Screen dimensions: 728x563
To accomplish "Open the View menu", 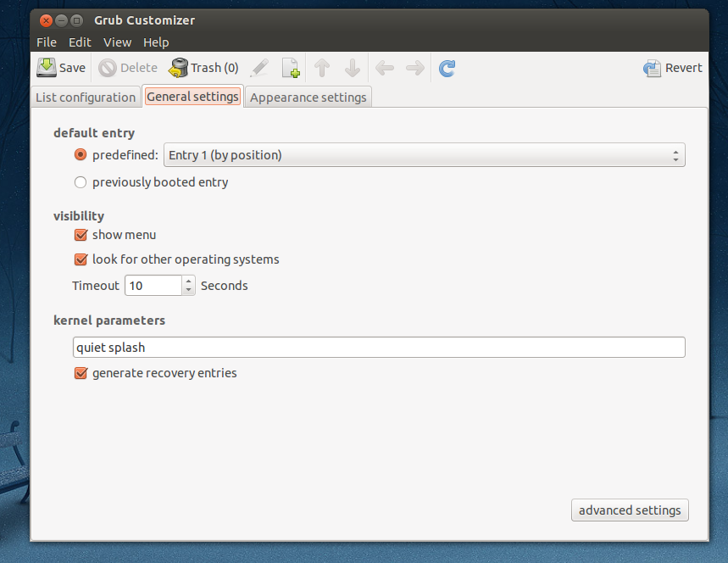I will [118, 42].
